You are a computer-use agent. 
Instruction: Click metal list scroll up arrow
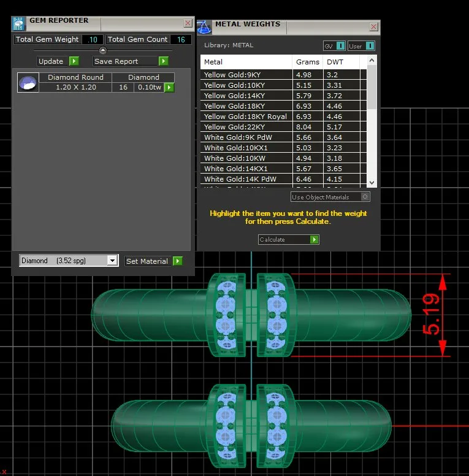click(x=372, y=60)
